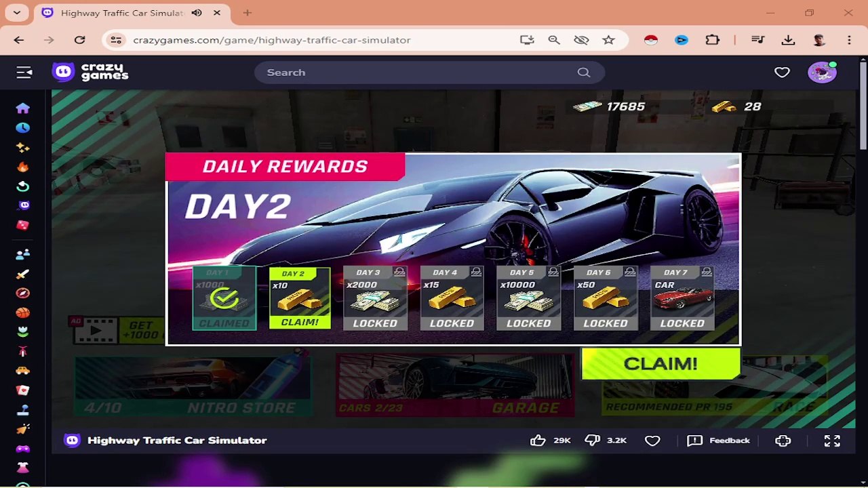
Task: Open the blue circular extension icon
Action: 682,40
